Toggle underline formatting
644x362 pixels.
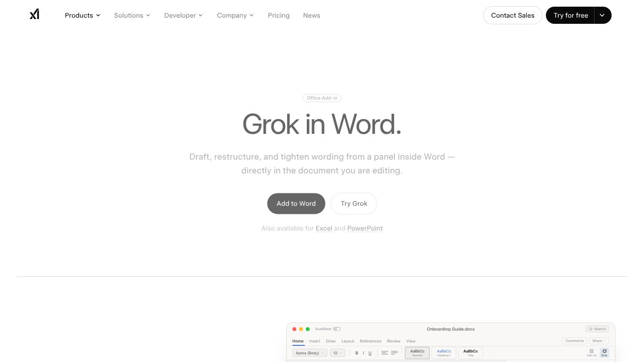[x=370, y=353]
